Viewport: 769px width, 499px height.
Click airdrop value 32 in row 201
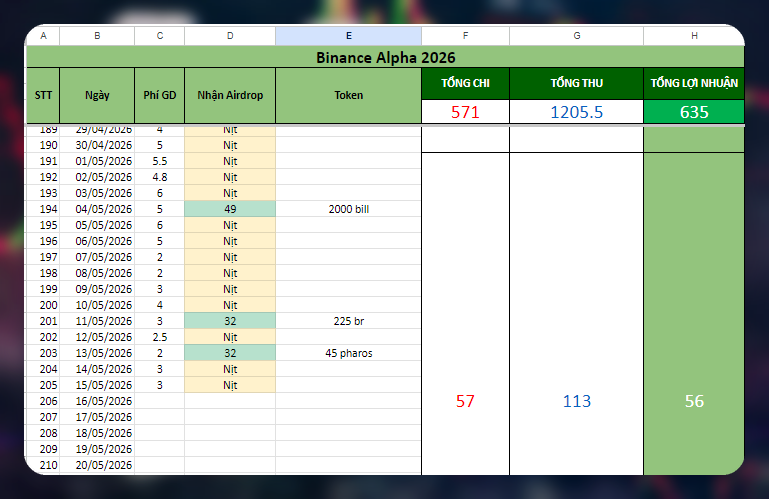[230, 321]
